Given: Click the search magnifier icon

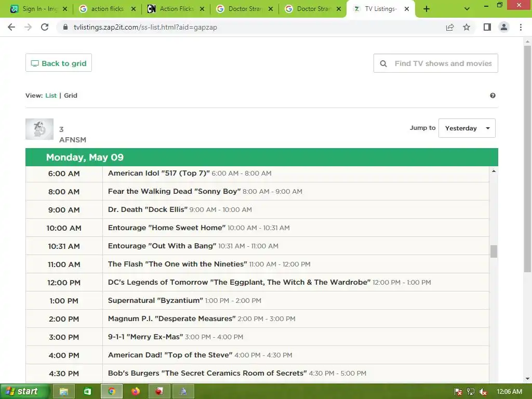Looking at the screenshot, I should [x=383, y=63].
